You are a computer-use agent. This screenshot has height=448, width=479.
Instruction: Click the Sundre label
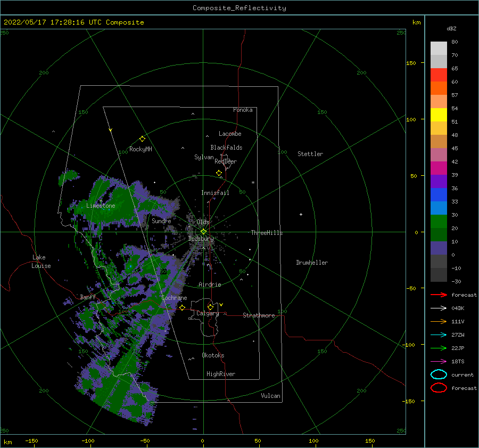(161, 221)
